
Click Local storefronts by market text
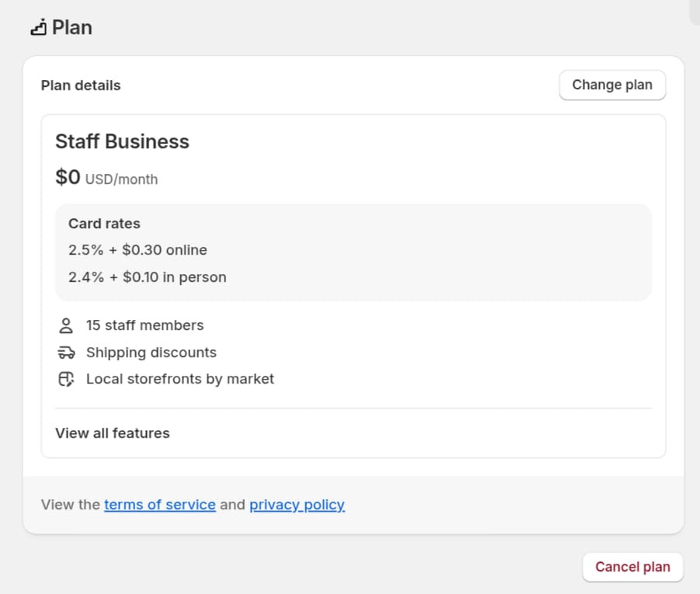click(179, 379)
